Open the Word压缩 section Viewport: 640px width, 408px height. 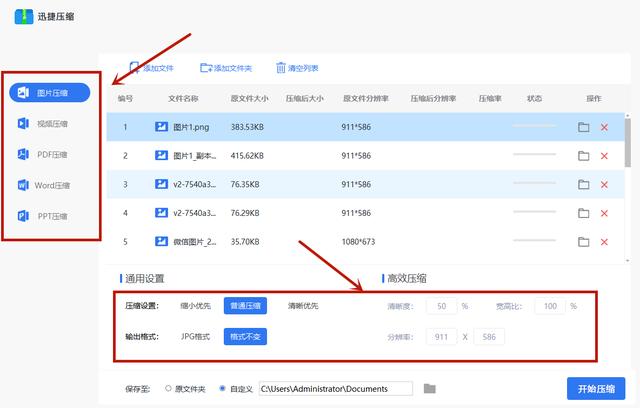point(52,185)
